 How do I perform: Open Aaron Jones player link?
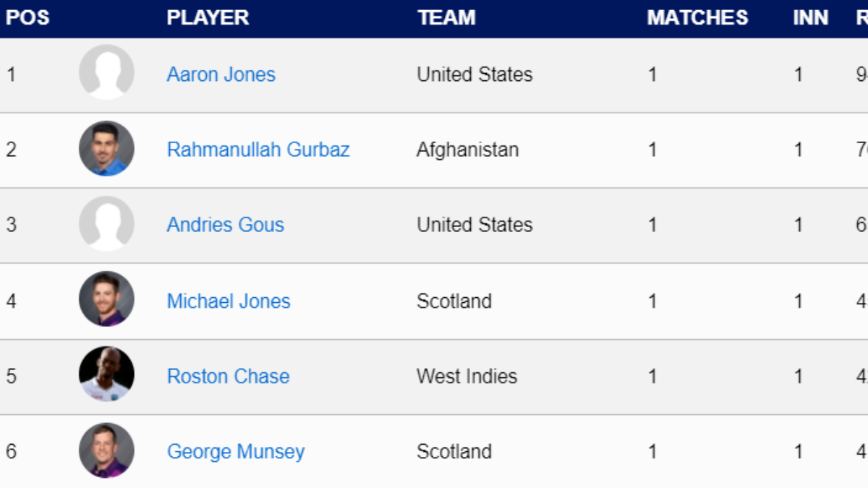tap(221, 74)
